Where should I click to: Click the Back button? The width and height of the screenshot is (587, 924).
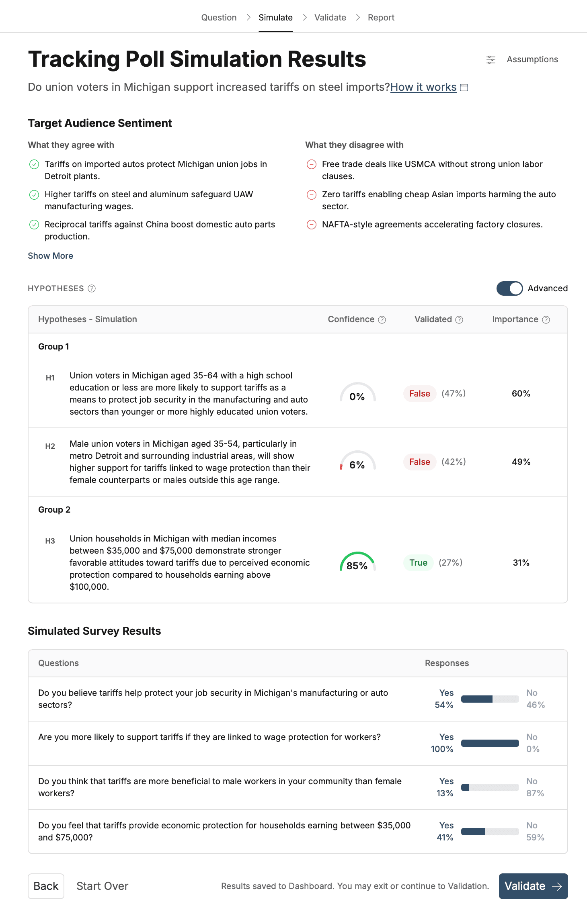46,886
